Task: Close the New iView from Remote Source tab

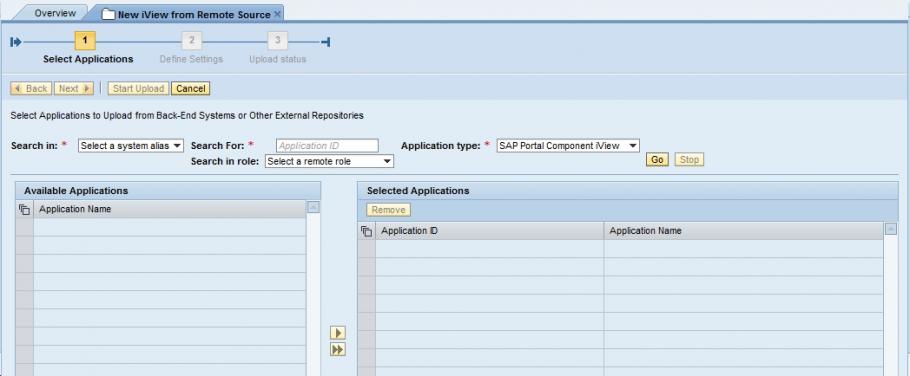Action: click(x=277, y=13)
